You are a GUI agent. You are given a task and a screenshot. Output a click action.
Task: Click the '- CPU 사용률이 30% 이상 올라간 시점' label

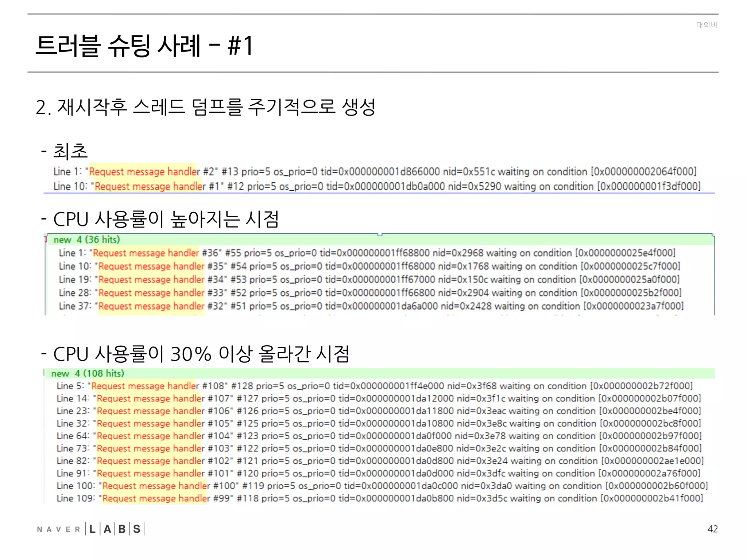pos(195,354)
